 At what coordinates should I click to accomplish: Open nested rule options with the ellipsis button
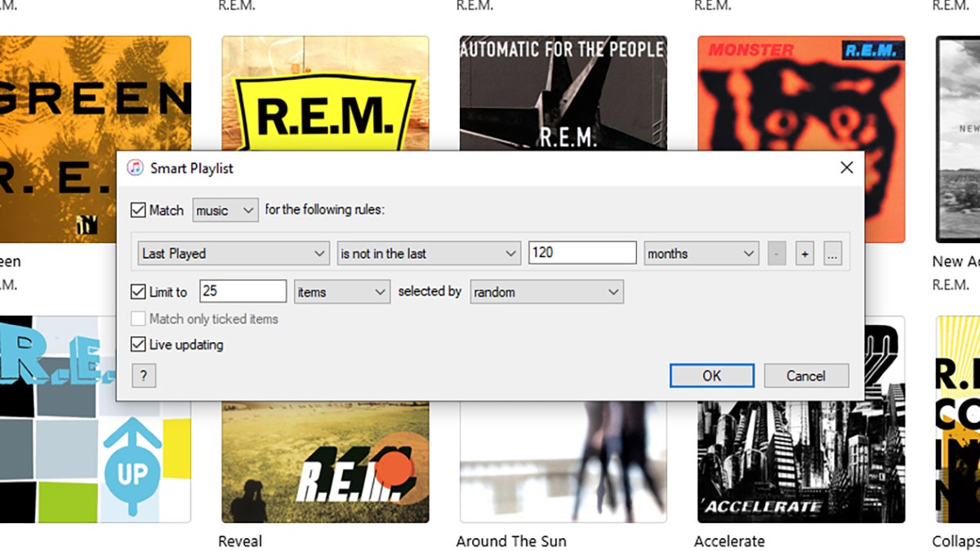832,253
